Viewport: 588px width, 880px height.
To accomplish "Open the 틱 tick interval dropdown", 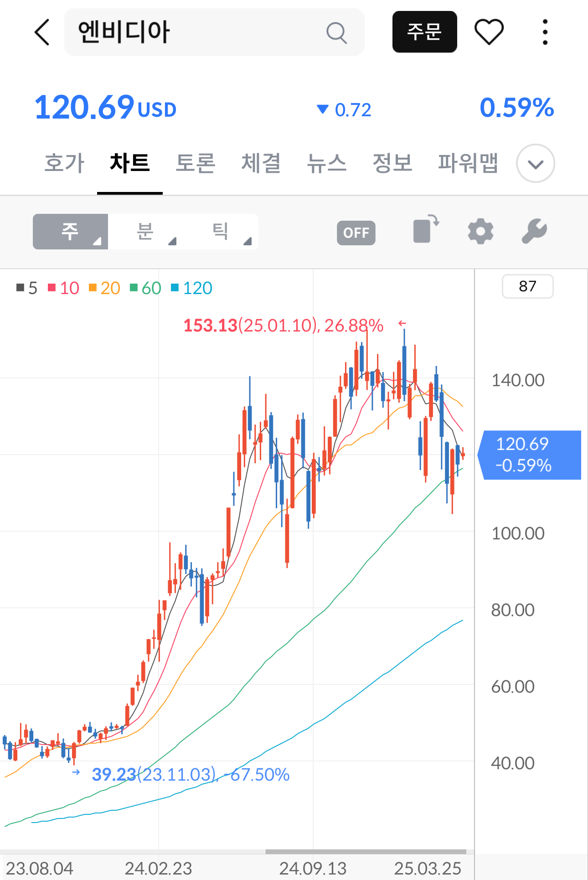I will (x=221, y=232).
